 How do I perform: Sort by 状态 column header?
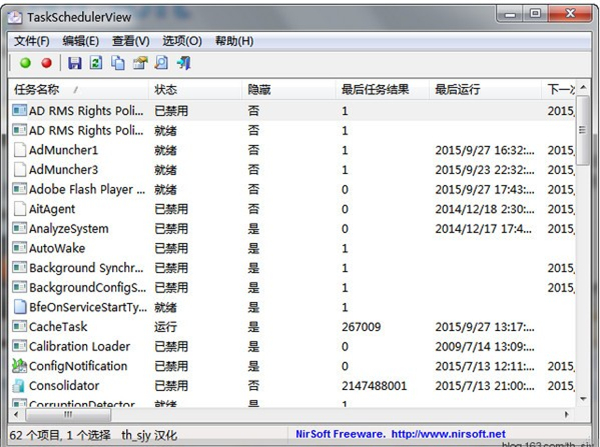pos(166,90)
